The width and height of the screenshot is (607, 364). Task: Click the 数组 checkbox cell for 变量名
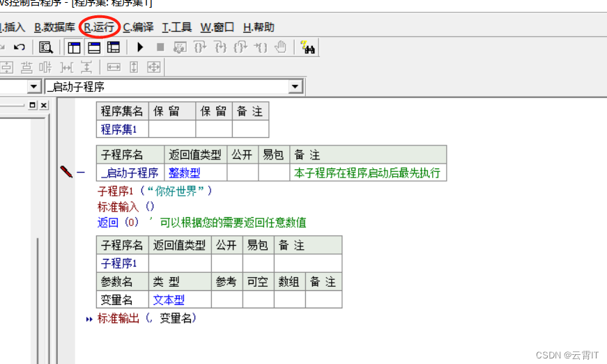[290, 300]
